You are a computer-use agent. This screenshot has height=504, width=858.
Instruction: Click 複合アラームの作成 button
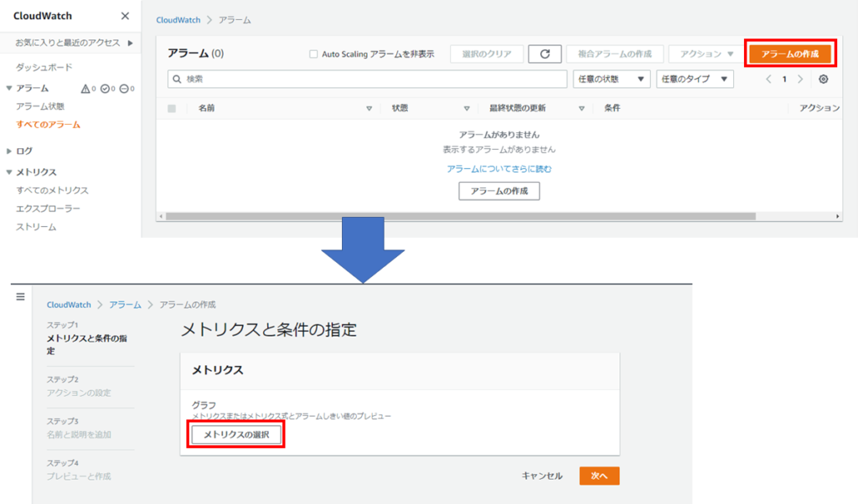pos(614,54)
